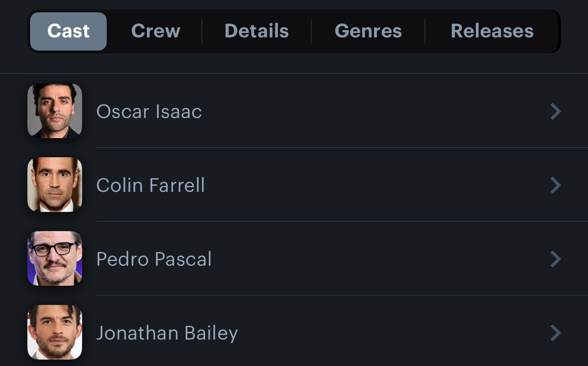Expand Colin Farrell using the right chevron
The image size is (588, 366).
coord(555,185)
